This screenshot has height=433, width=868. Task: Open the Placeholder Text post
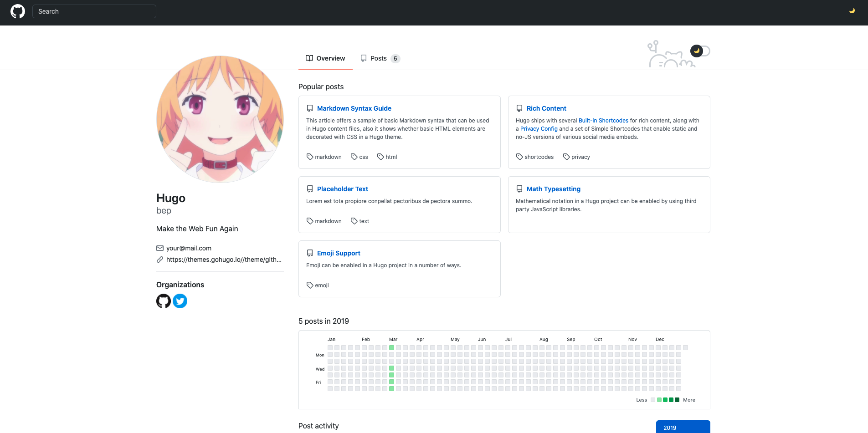[x=343, y=189]
